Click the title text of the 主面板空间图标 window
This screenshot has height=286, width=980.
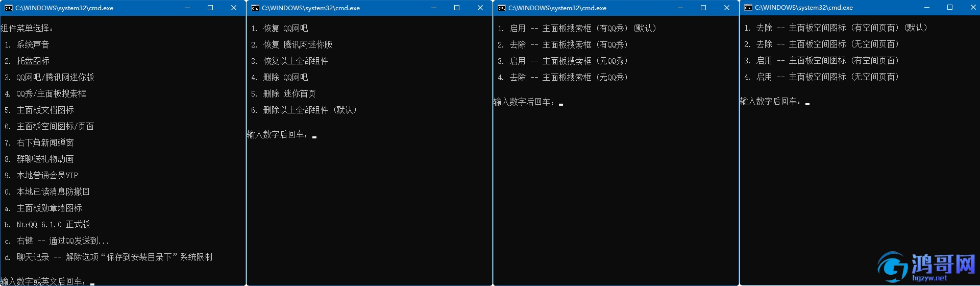point(804,8)
